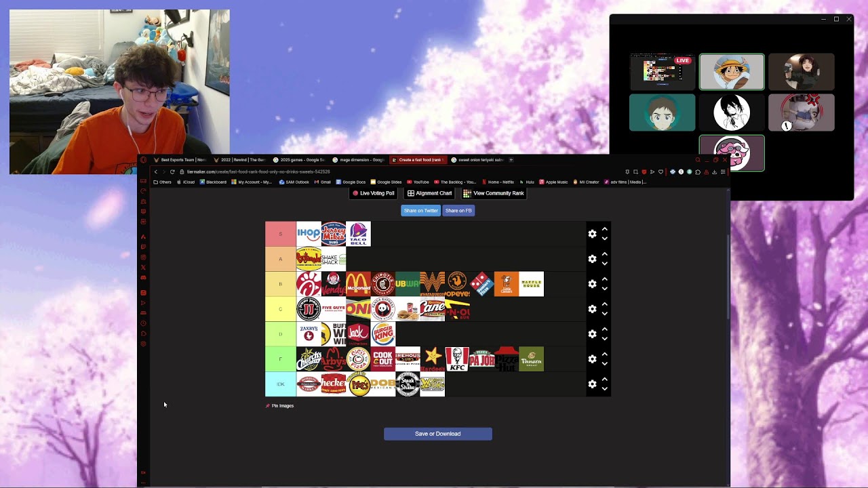Open the Live Voting Poll
Screen dimensions: 868x488
point(374,193)
